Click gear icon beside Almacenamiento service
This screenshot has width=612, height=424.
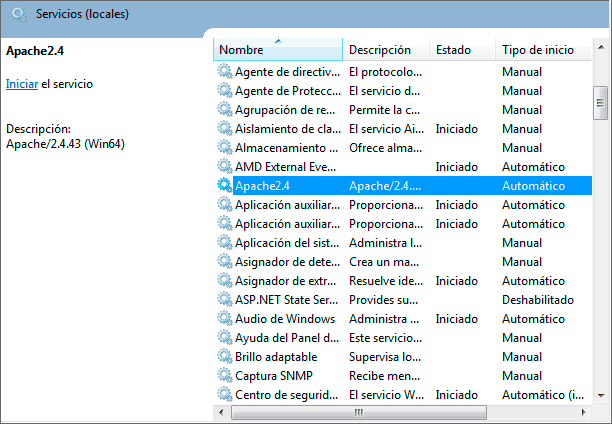pos(225,148)
